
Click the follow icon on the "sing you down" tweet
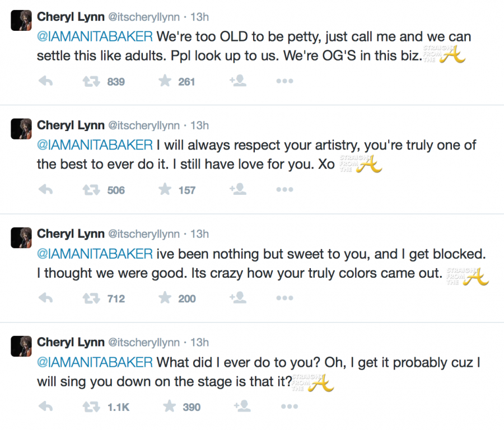(238, 407)
